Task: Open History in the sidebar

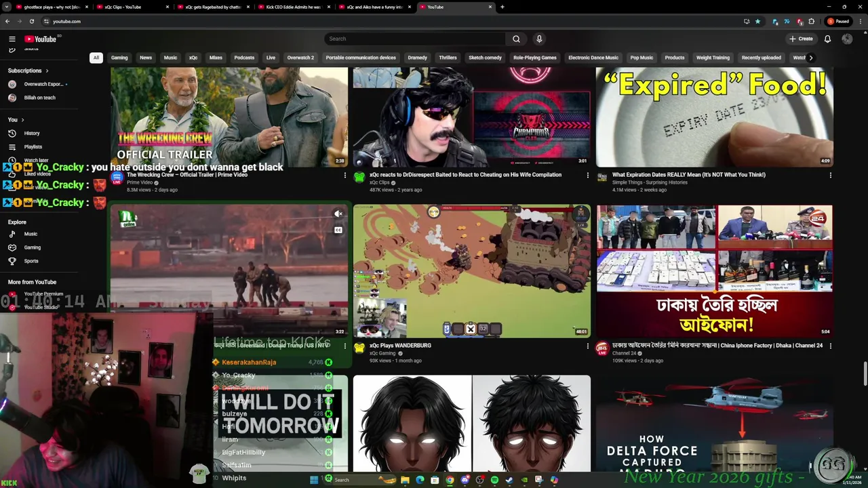Action: 32,134
